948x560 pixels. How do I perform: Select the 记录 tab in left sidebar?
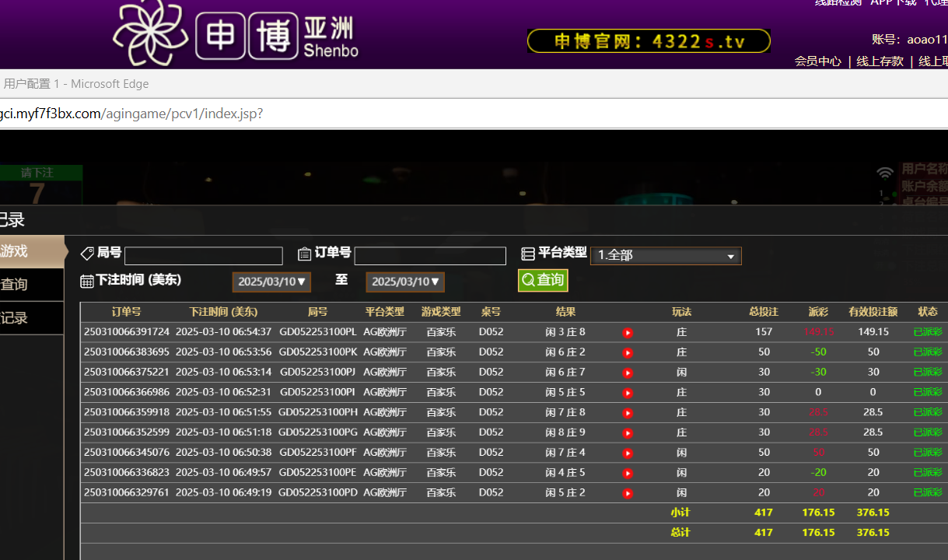pyautogui.click(x=23, y=318)
